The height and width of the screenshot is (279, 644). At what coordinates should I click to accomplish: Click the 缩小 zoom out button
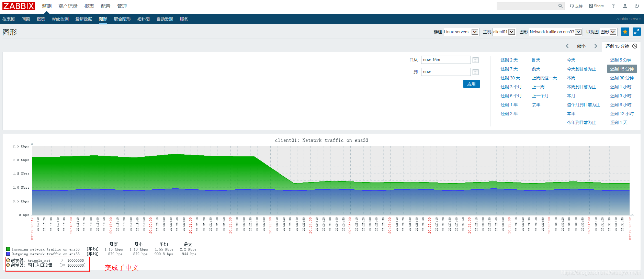point(581,46)
